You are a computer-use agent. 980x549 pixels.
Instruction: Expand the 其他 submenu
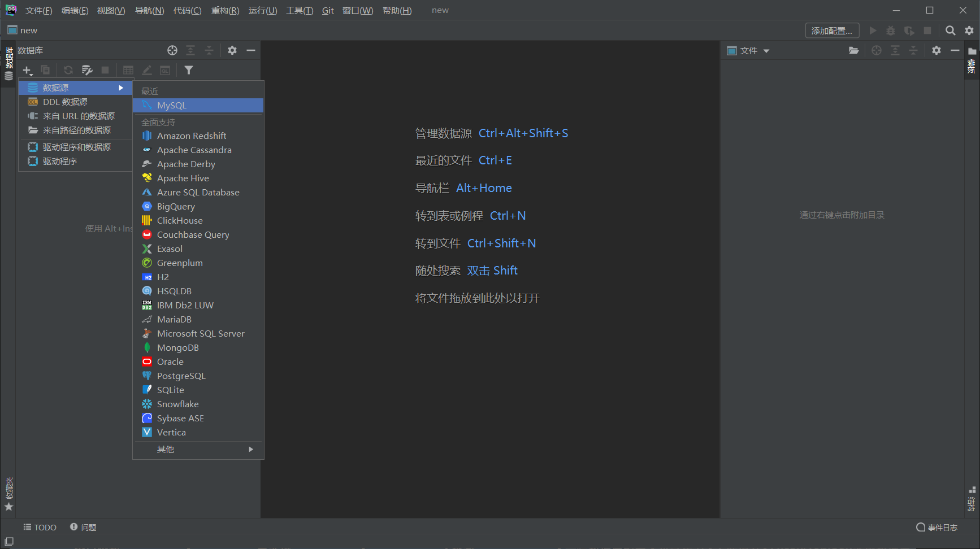[198, 449]
